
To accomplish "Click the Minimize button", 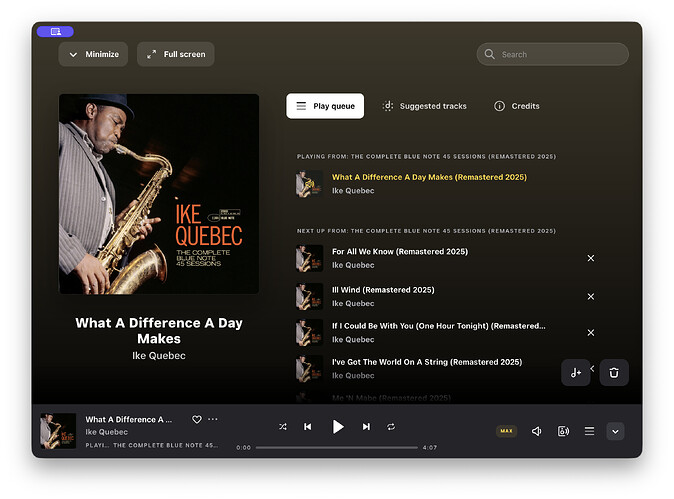I will coord(93,54).
